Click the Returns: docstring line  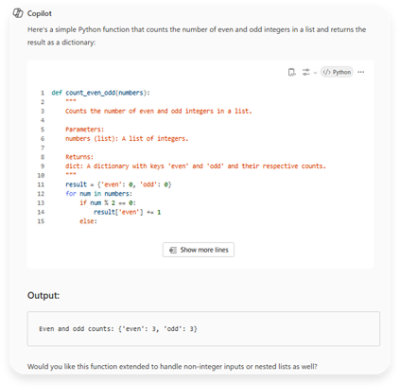click(79, 157)
